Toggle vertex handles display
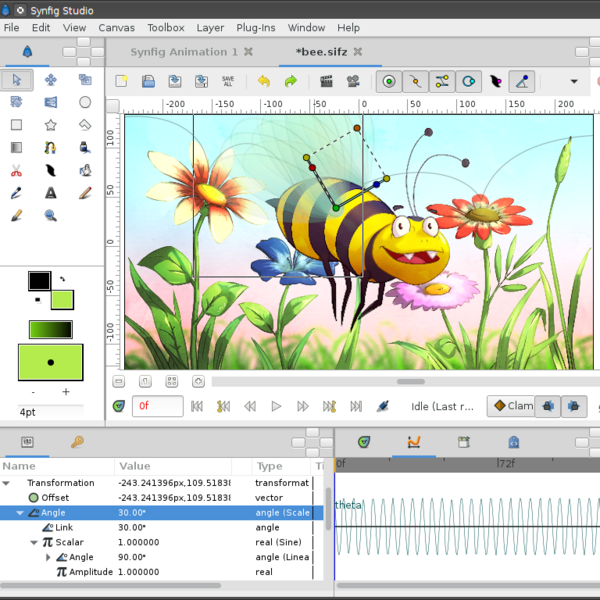This screenshot has height=600, width=600. [416, 81]
